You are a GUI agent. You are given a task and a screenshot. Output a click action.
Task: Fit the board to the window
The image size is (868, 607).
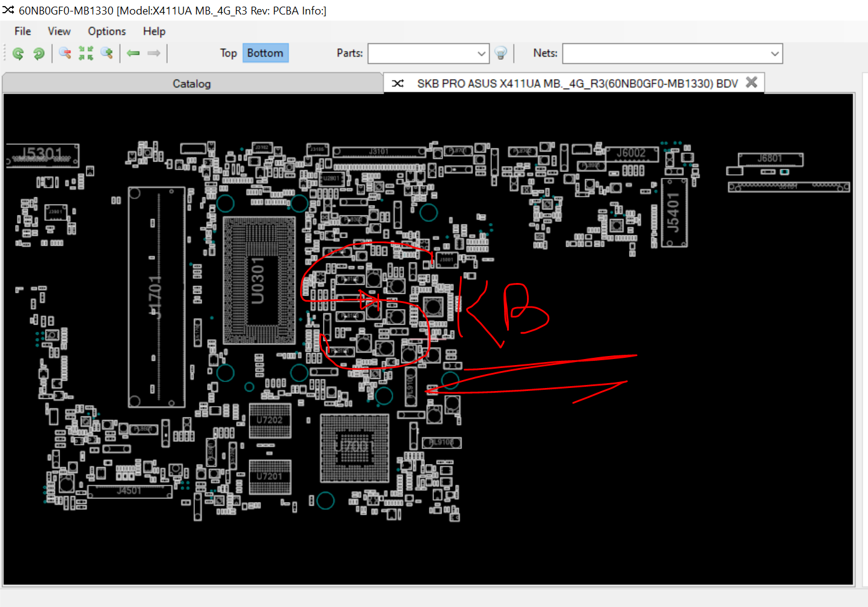[86, 54]
